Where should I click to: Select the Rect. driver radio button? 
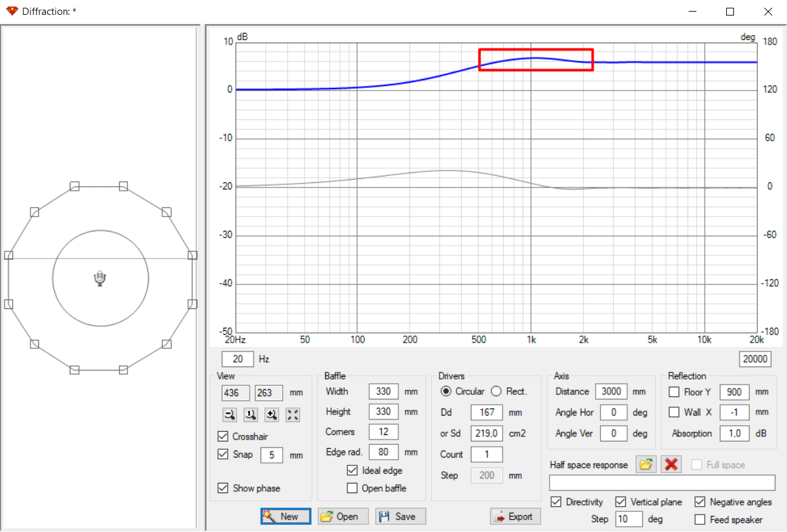pos(496,391)
